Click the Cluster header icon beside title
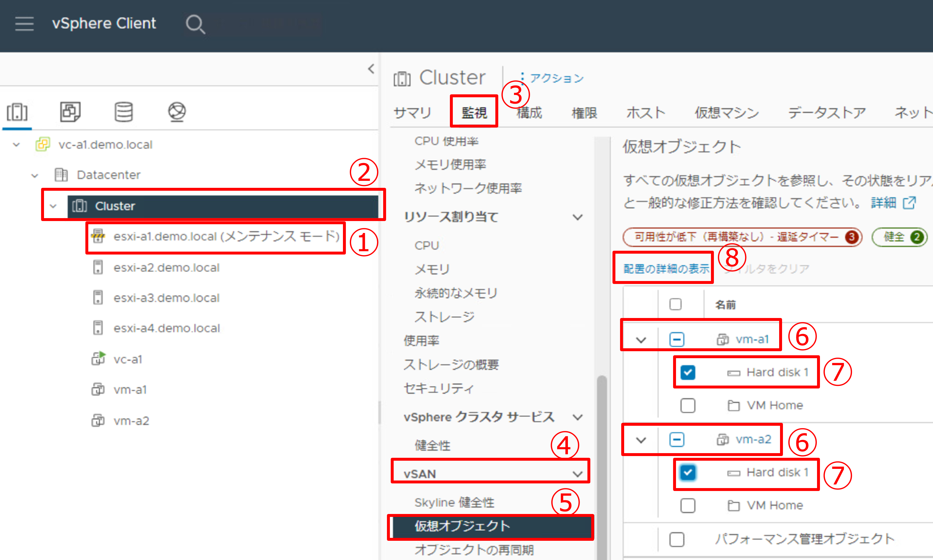The image size is (933, 560). tap(402, 79)
